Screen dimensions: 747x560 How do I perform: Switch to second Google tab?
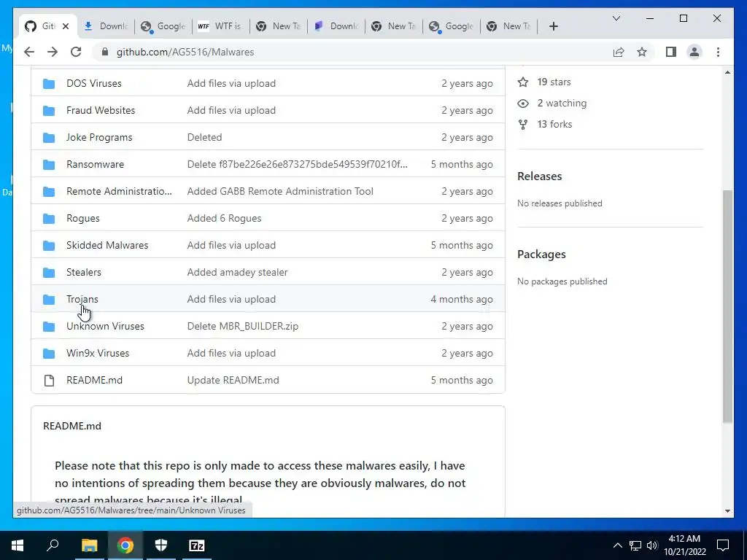451,26
